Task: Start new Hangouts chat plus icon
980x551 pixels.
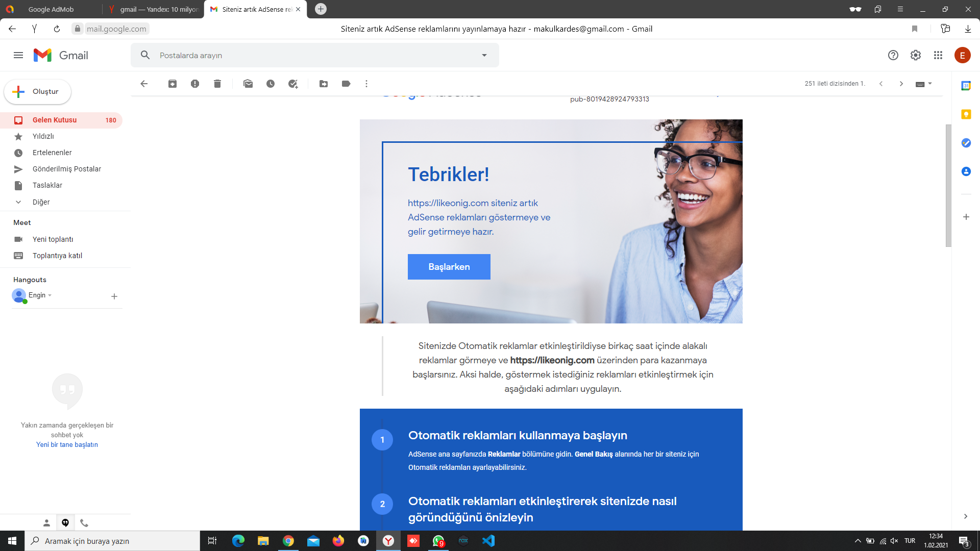Action: 114,296
